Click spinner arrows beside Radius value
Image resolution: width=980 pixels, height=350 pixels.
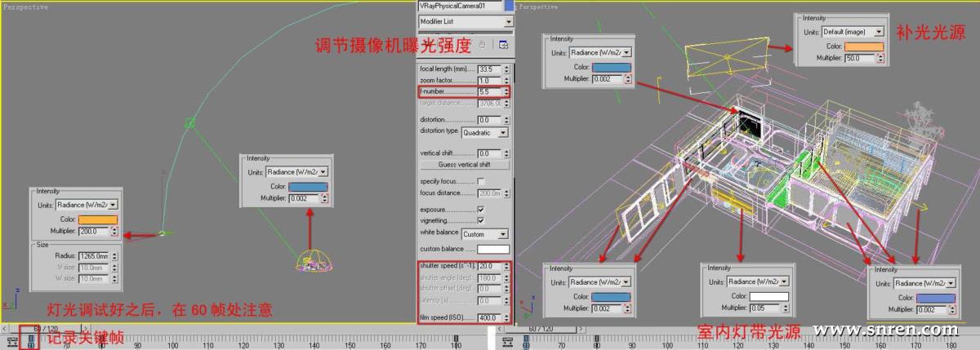point(115,255)
